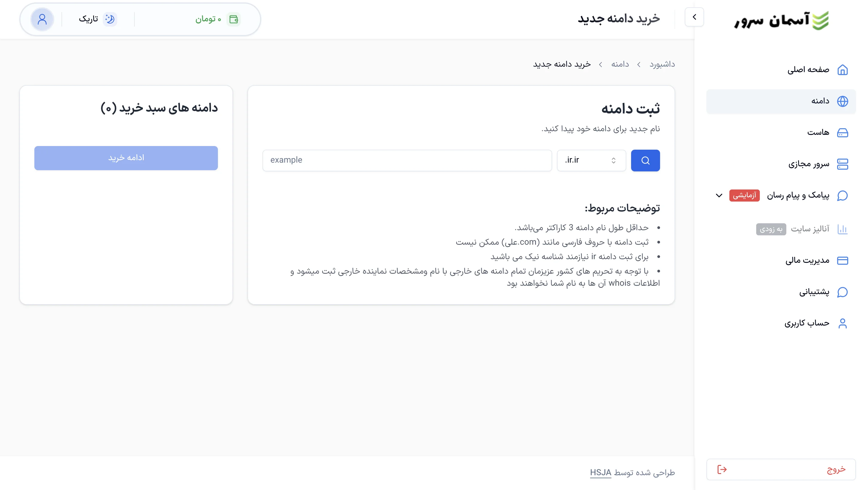This screenshot has width=868, height=490.
Task: Toggle dark mode with تاریک switch
Action: pyautogui.click(x=98, y=19)
